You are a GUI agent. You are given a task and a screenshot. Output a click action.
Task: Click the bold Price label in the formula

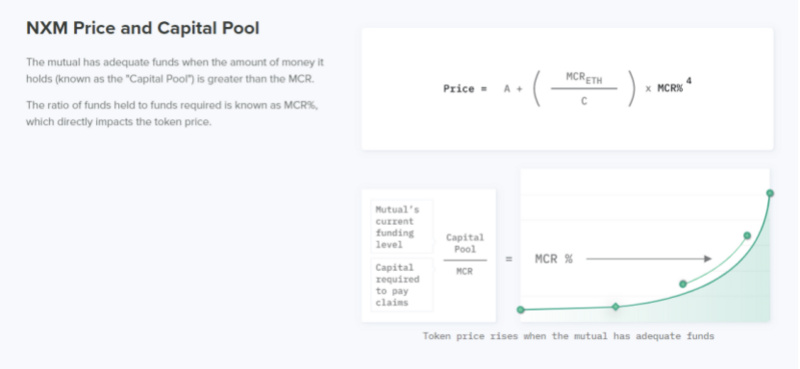[465, 89]
